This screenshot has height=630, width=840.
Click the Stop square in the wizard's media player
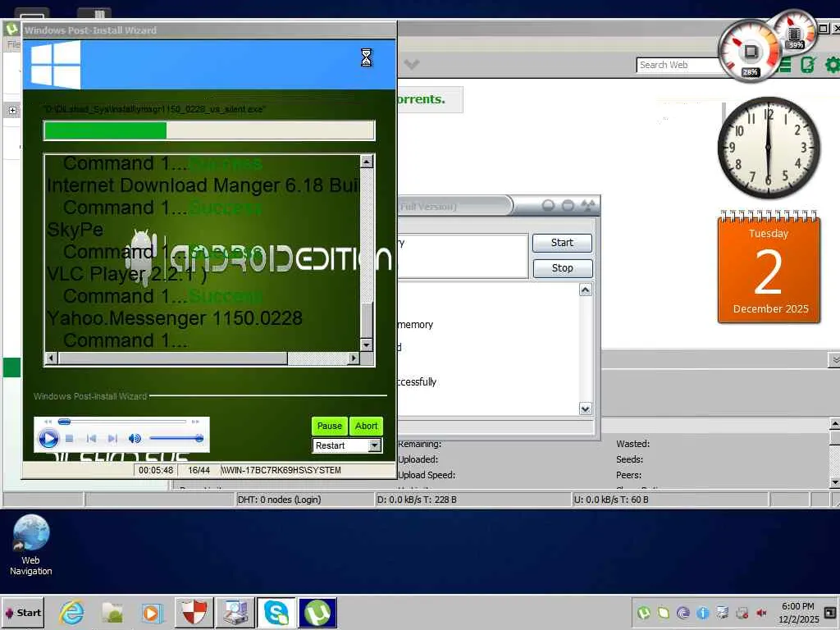[69, 439]
